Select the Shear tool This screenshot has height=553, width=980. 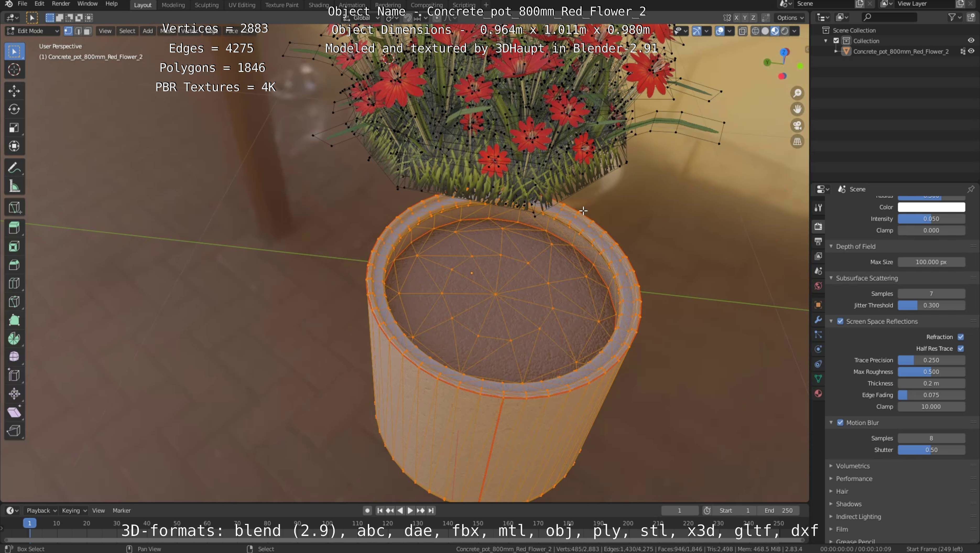(x=14, y=412)
